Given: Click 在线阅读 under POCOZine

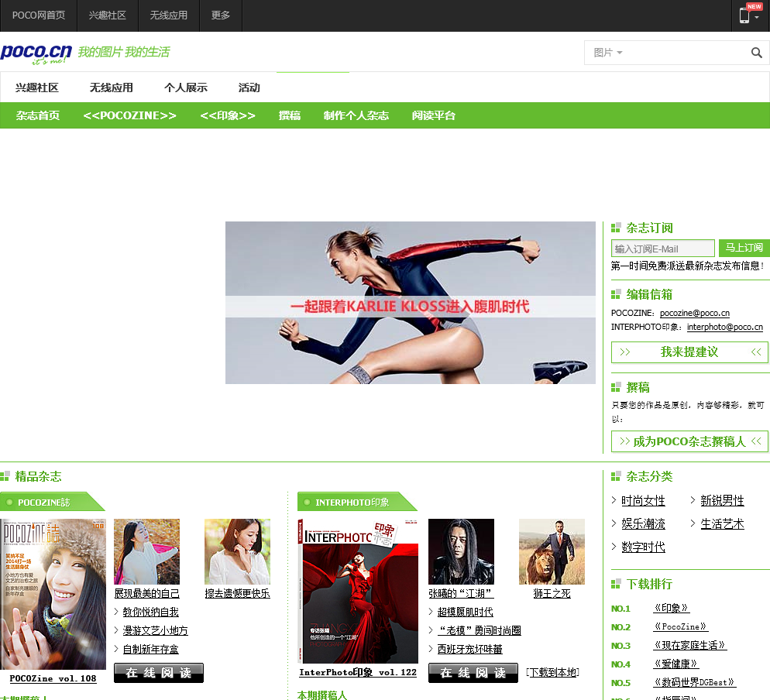Looking at the screenshot, I should tap(159, 672).
